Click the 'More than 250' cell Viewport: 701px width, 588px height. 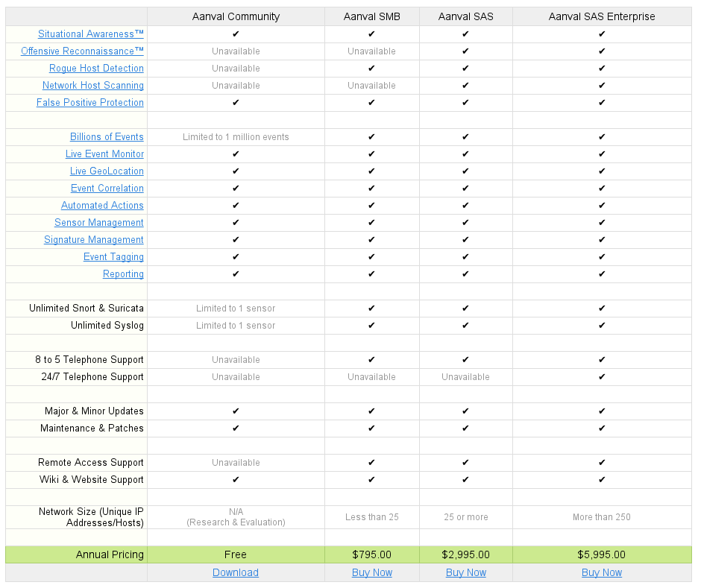point(602,517)
